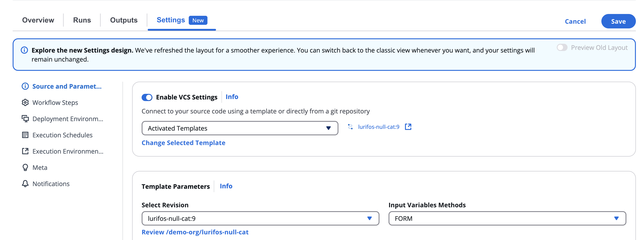This screenshot has height=240, width=644.
Task: Click the Notifications bell icon
Action: (x=25, y=184)
